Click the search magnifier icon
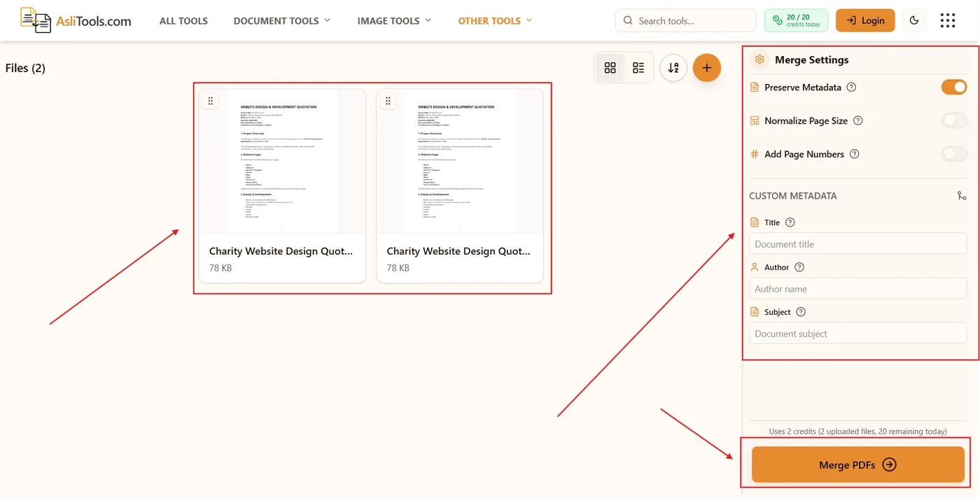 [x=628, y=20]
